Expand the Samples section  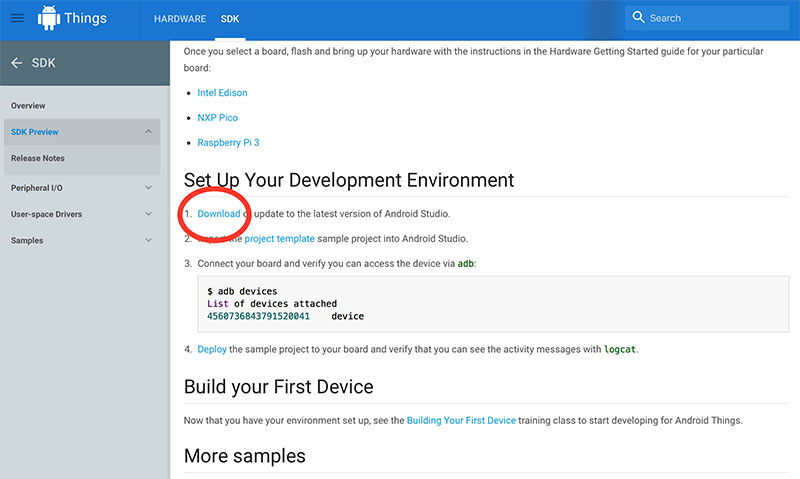click(148, 241)
